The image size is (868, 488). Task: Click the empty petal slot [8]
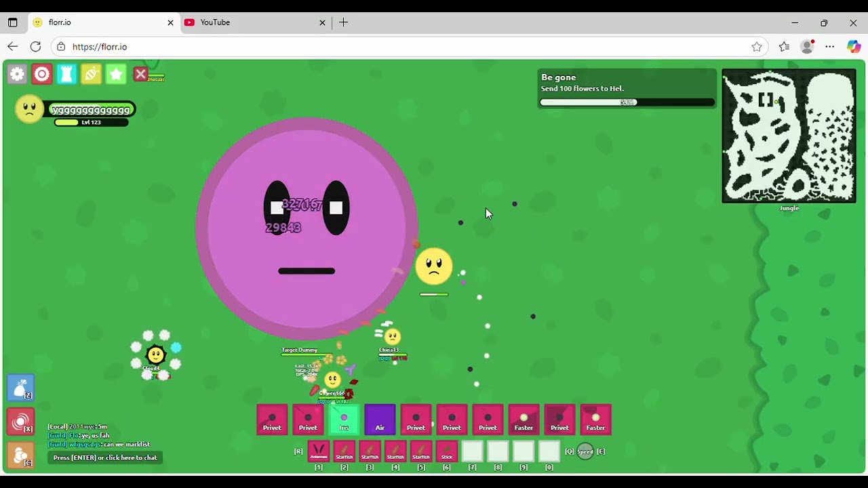click(498, 451)
